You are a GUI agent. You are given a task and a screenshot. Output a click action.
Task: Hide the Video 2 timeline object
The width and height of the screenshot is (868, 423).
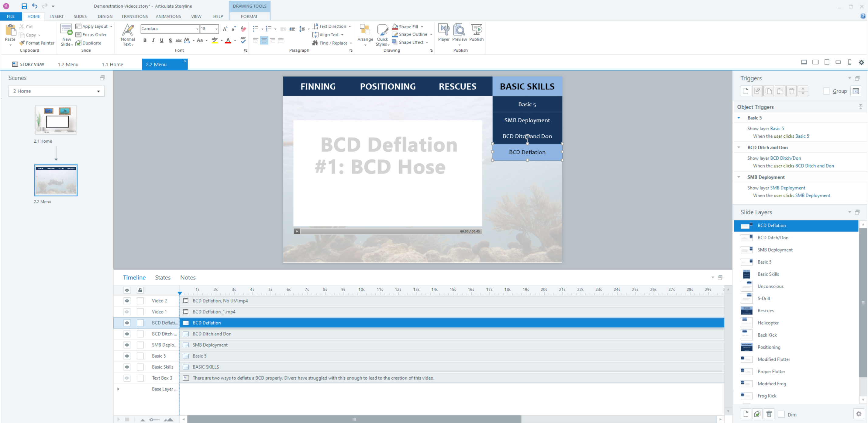pyautogui.click(x=127, y=301)
